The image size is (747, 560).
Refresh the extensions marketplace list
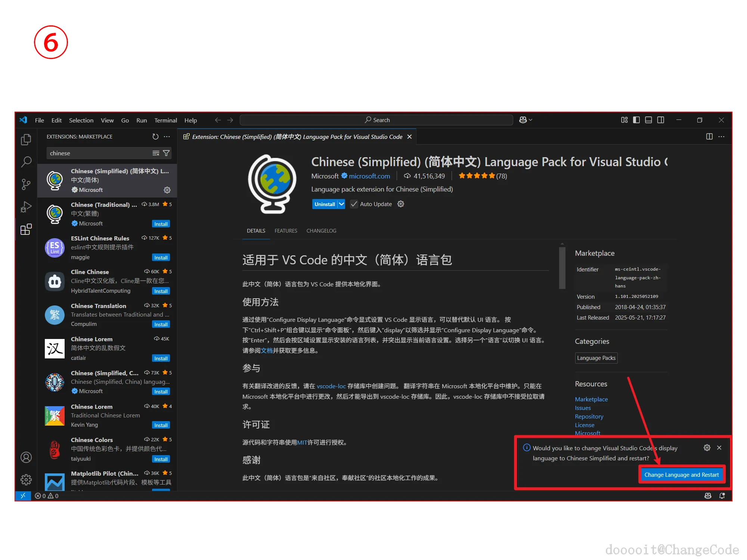click(x=155, y=137)
